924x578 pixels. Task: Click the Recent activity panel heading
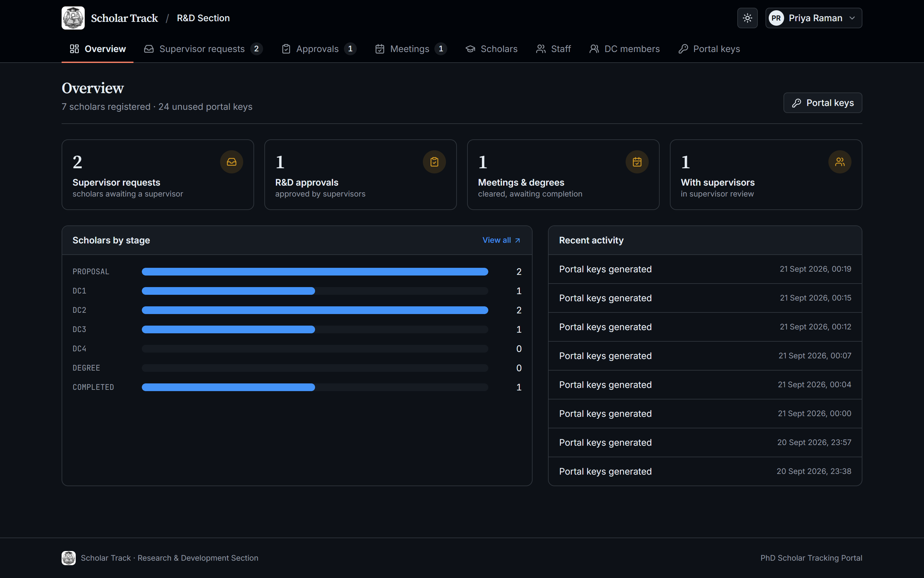click(591, 240)
